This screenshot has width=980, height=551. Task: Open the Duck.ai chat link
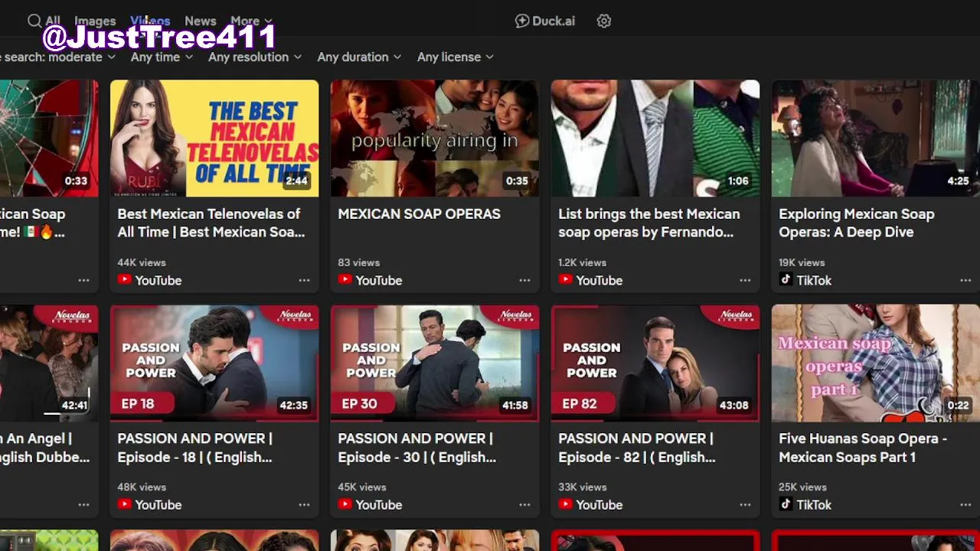(544, 21)
